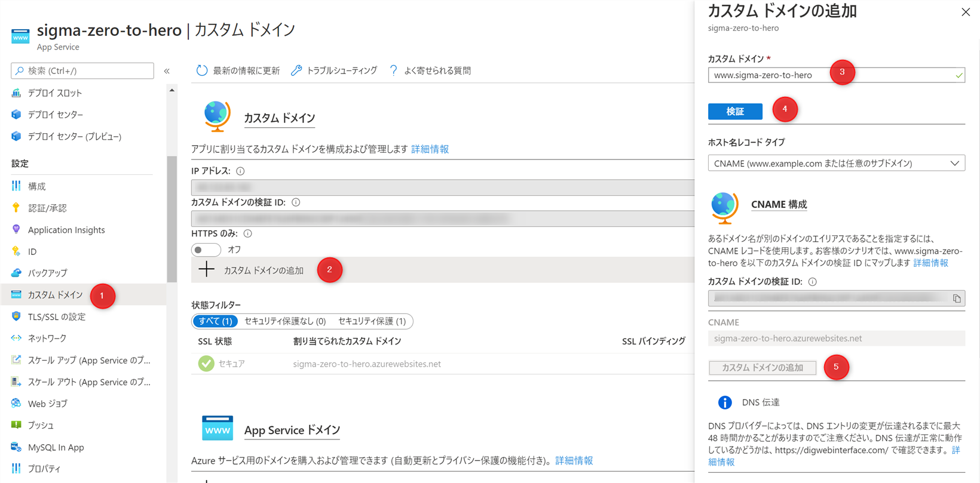Click the Application Insights bulb icon
Viewport: 980px width, 483px height.
16,229
